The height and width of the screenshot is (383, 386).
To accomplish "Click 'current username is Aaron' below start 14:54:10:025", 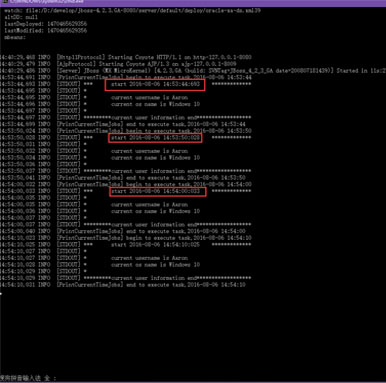I will (x=149, y=258).
